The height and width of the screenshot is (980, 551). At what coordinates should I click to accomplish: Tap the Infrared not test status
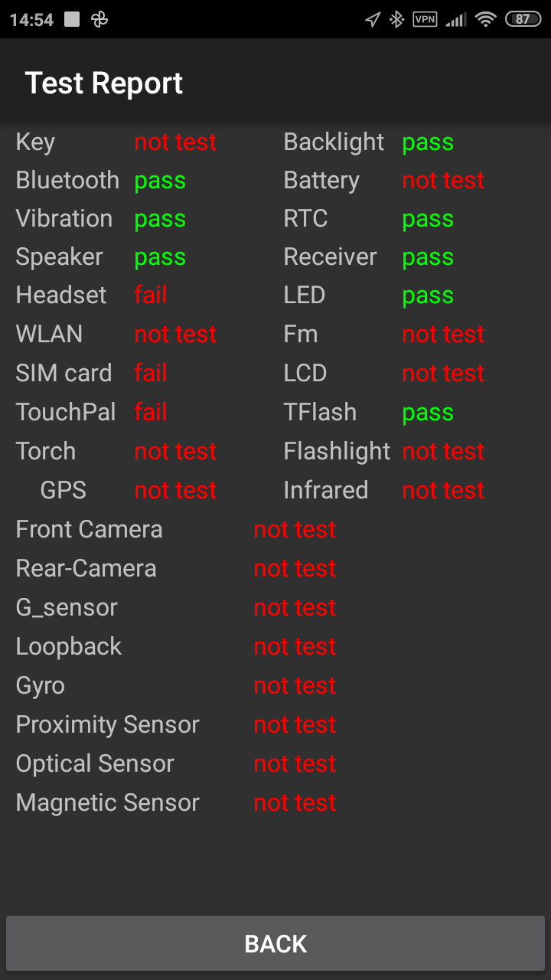pos(443,491)
